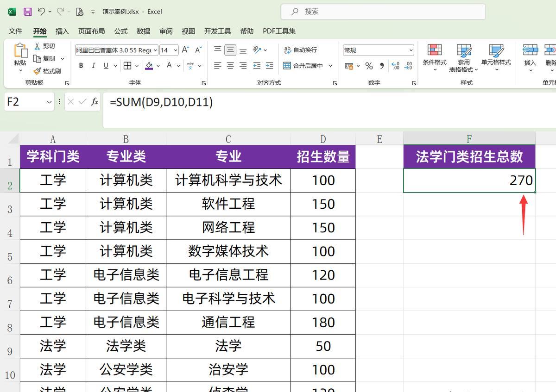Click the insert function fx icon
556x392 pixels.
tap(95, 101)
